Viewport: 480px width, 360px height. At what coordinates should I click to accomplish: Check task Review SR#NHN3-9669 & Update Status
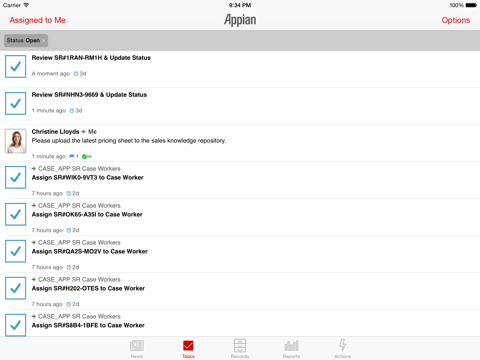pos(15,103)
